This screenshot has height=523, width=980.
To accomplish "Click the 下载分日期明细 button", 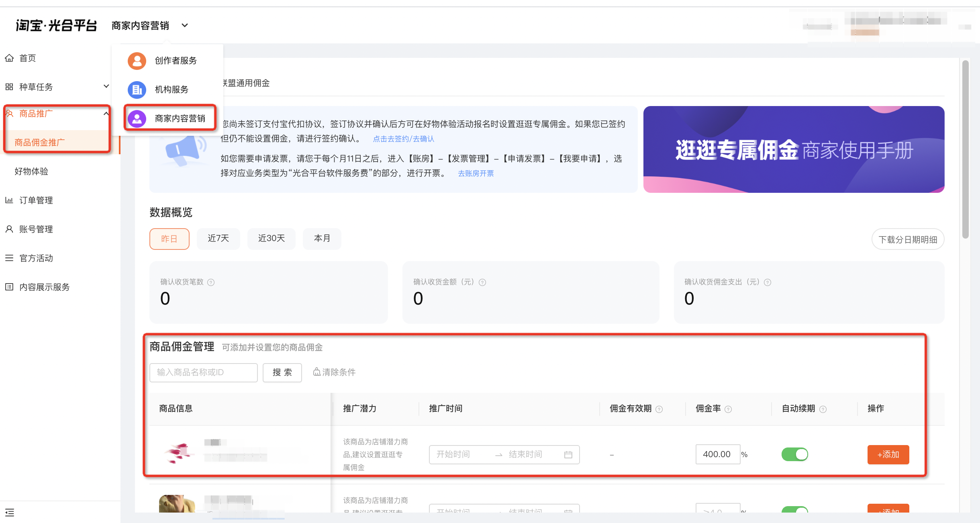I will 908,240.
